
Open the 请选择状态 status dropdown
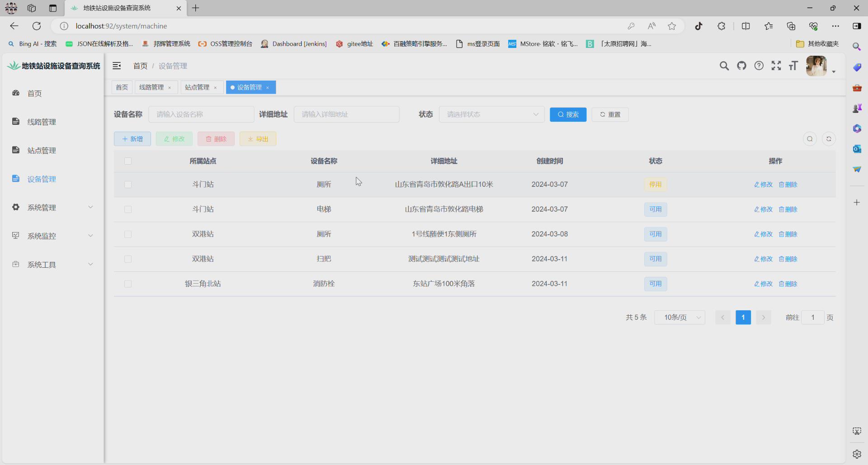tap(492, 114)
